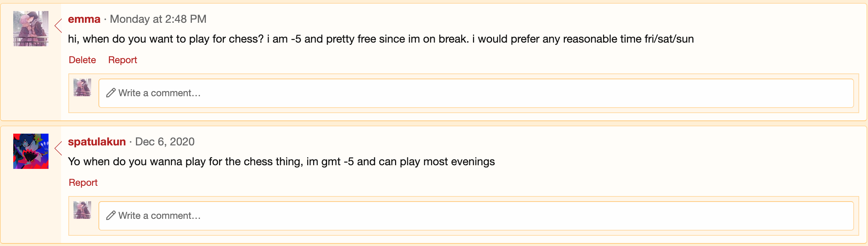The width and height of the screenshot is (868, 246).
Task: Report spatulakun's chess message
Action: pos(83,182)
